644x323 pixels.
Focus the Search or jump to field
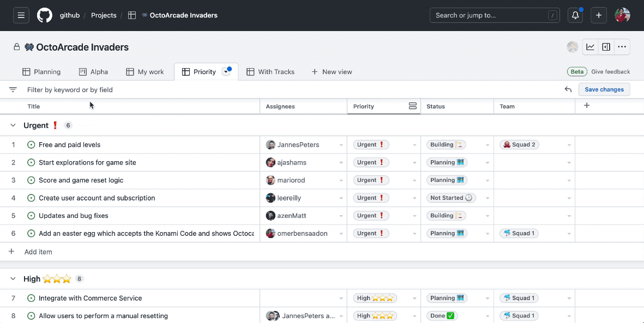[x=495, y=15]
